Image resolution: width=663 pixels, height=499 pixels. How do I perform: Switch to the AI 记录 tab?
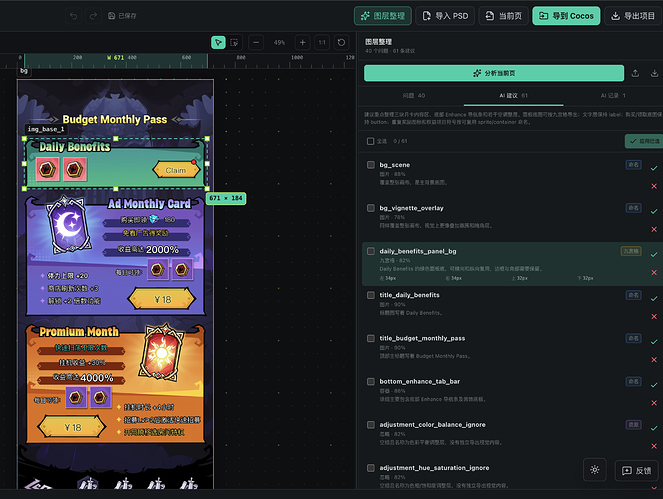[x=613, y=96]
